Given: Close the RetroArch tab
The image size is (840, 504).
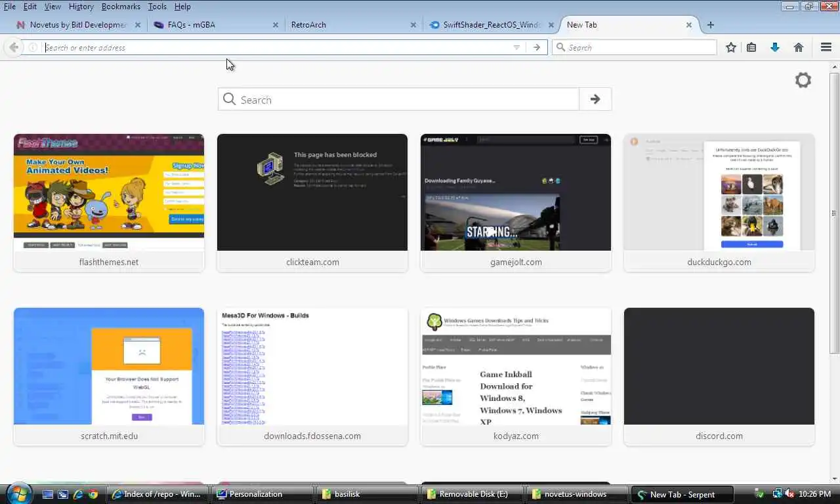Looking at the screenshot, I should pyautogui.click(x=413, y=25).
